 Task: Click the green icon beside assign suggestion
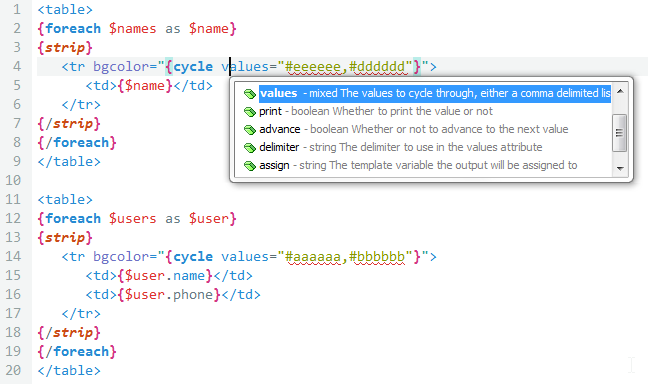click(x=250, y=166)
